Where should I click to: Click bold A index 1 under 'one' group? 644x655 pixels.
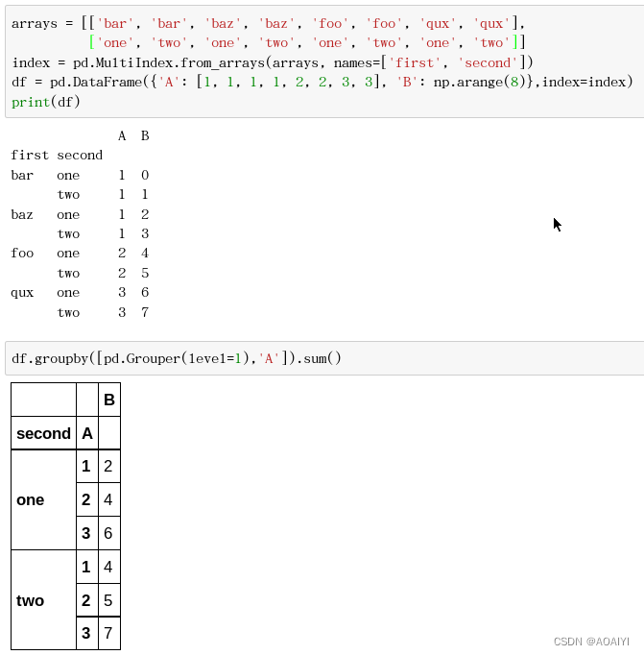click(86, 466)
